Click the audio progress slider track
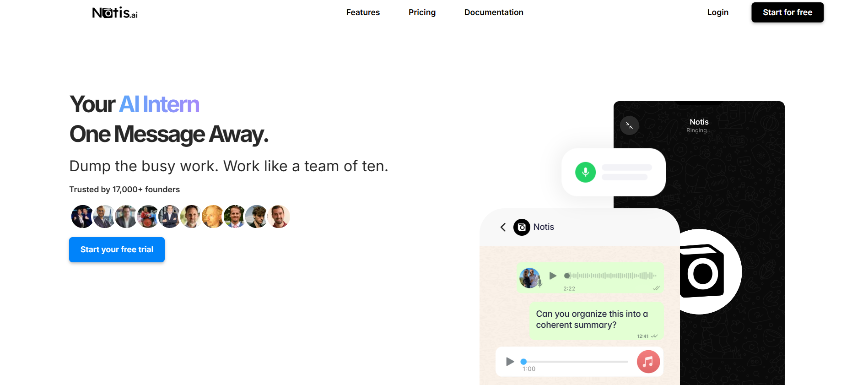Image resolution: width=868 pixels, height=385 pixels. (x=576, y=362)
